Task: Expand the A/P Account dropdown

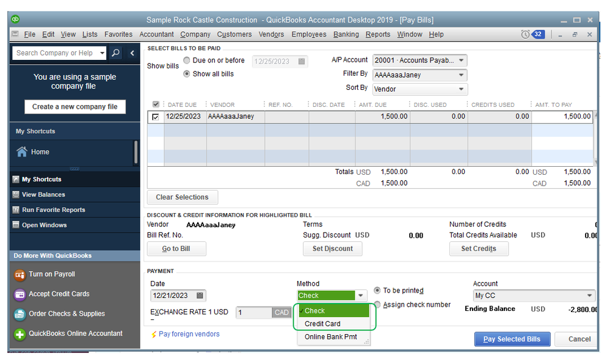Action: click(x=461, y=60)
